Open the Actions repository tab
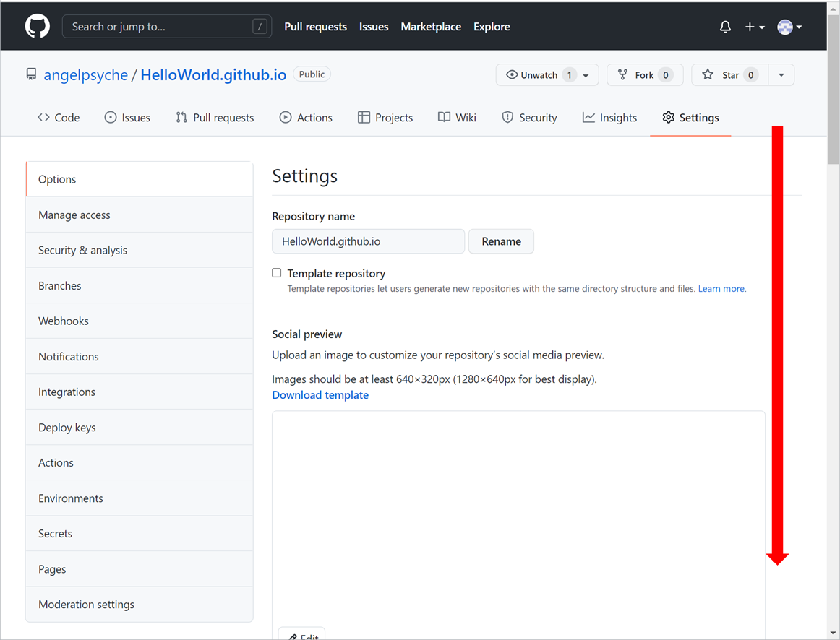Viewport: 840px width, 640px height. (306, 118)
